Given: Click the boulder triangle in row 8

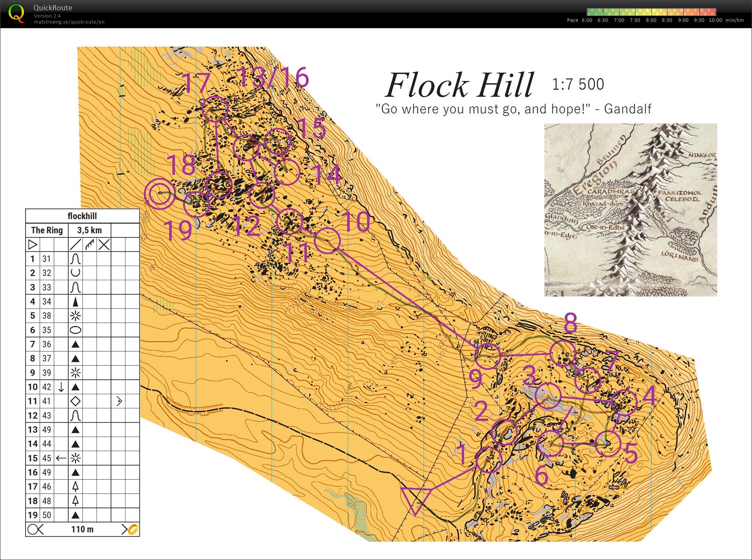Looking at the screenshot, I should click(75, 359).
